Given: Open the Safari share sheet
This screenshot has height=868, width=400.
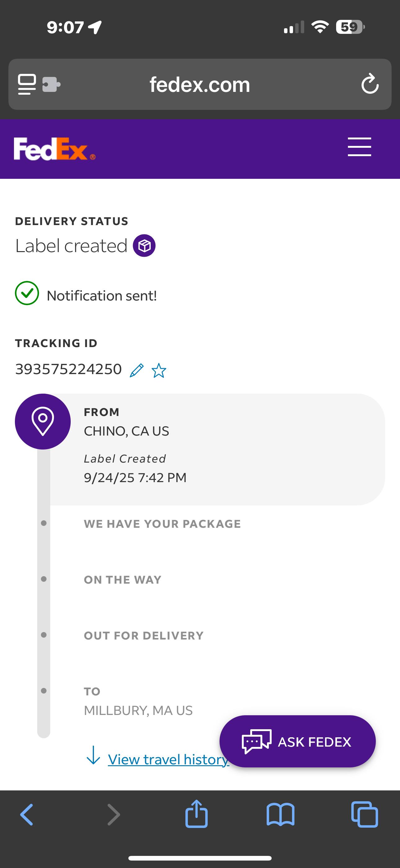Looking at the screenshot, I should pyautogui.click(x=196, y=814).
